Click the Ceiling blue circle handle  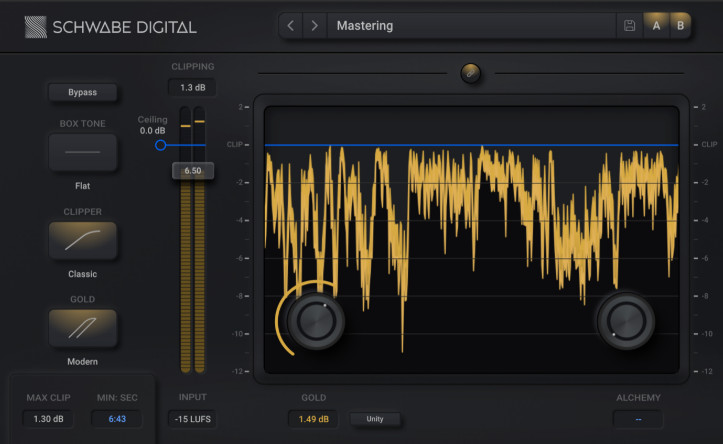160,146
